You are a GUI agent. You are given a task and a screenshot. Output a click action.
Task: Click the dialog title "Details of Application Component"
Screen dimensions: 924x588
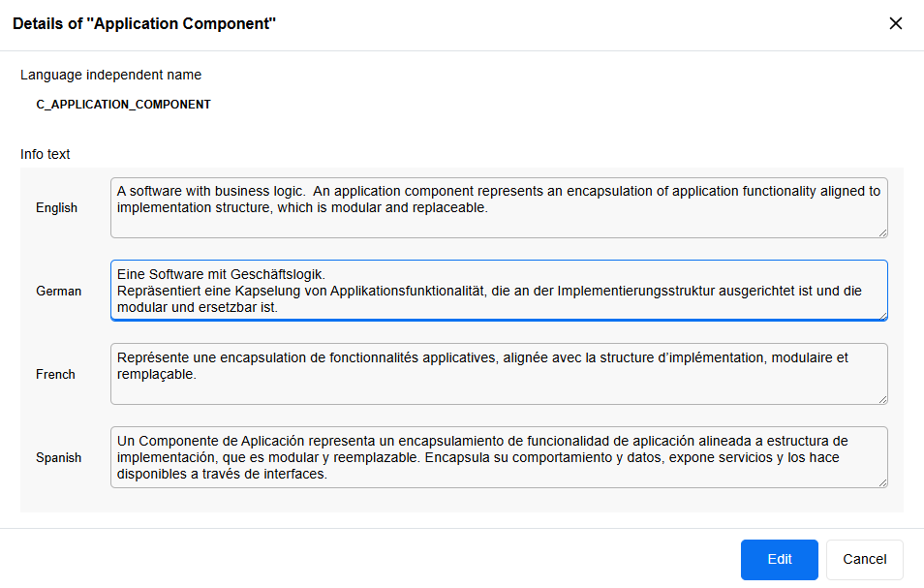pos(144,24)
